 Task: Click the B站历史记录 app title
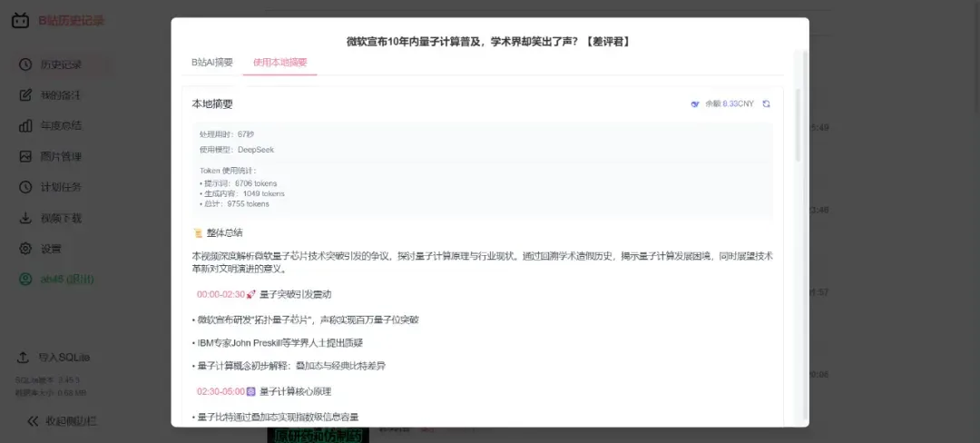[x=72, y=21]
